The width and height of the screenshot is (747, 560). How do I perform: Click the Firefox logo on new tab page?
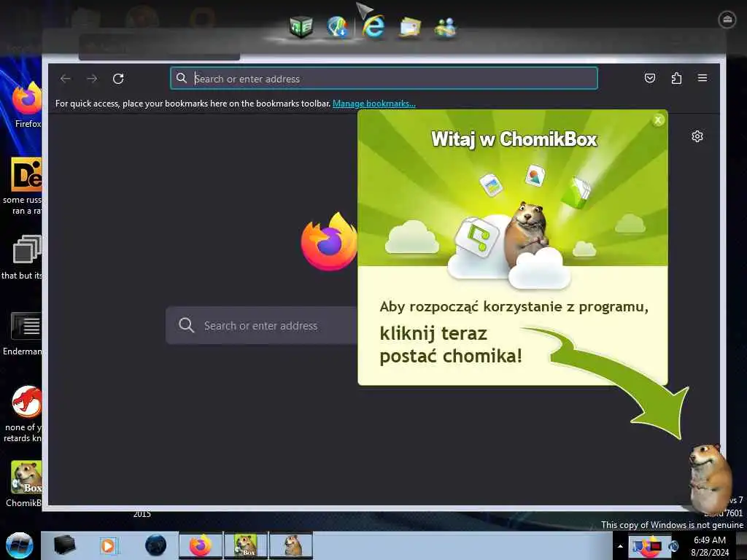(x=329, y=241)
